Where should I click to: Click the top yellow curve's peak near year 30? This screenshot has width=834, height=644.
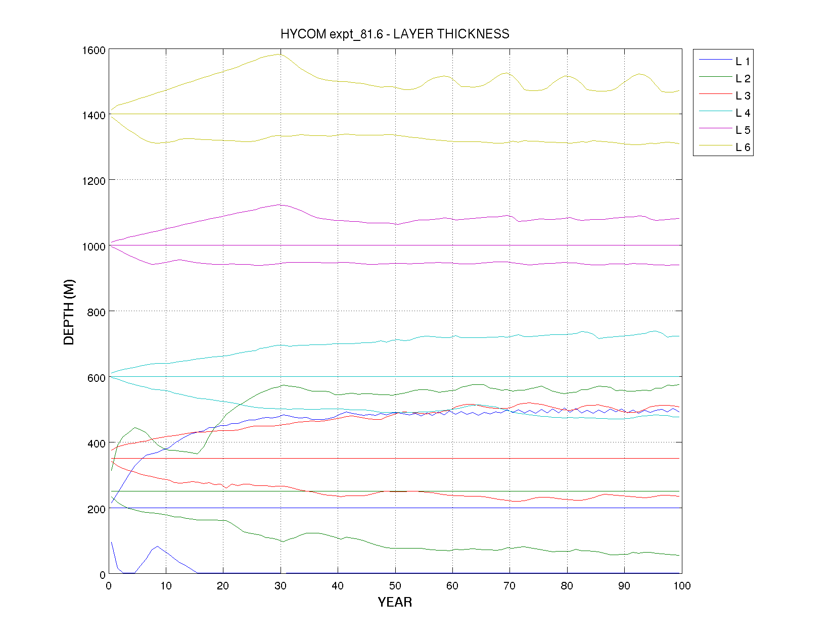279,54
